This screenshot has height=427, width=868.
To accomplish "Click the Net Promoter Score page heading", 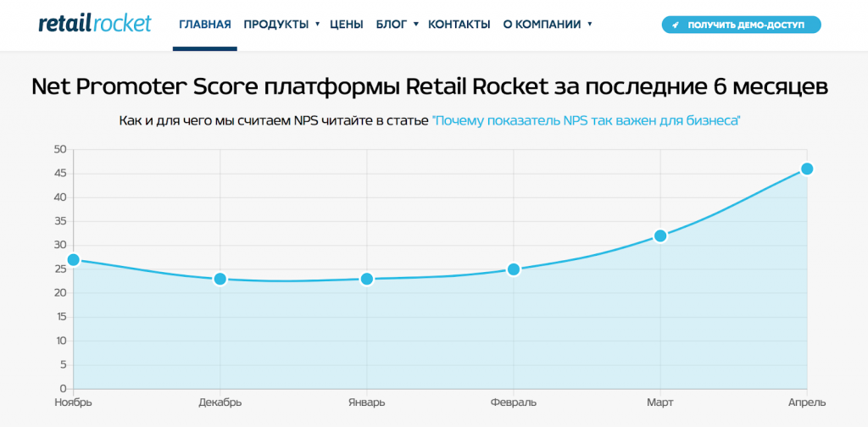I will 430,86.
